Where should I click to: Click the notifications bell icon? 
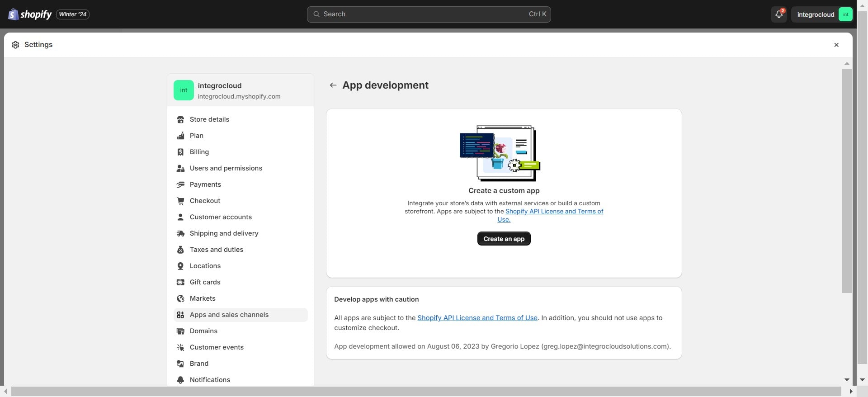point(778,14)
